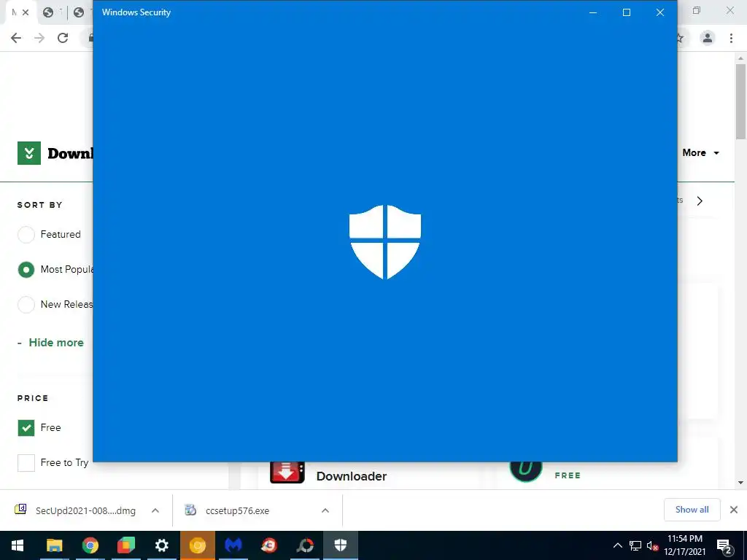This screenshot has height=560, width=747.
Task: Check the Free to Try checkbox
Action: coord(26,462)
